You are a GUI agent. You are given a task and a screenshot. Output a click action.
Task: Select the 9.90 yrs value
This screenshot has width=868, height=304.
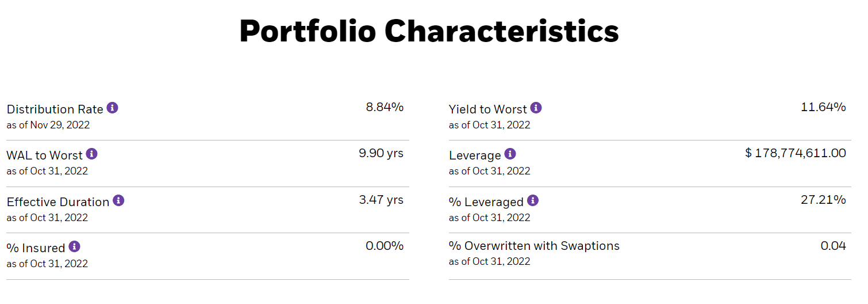pyautogui.click(x=381, y=153)
